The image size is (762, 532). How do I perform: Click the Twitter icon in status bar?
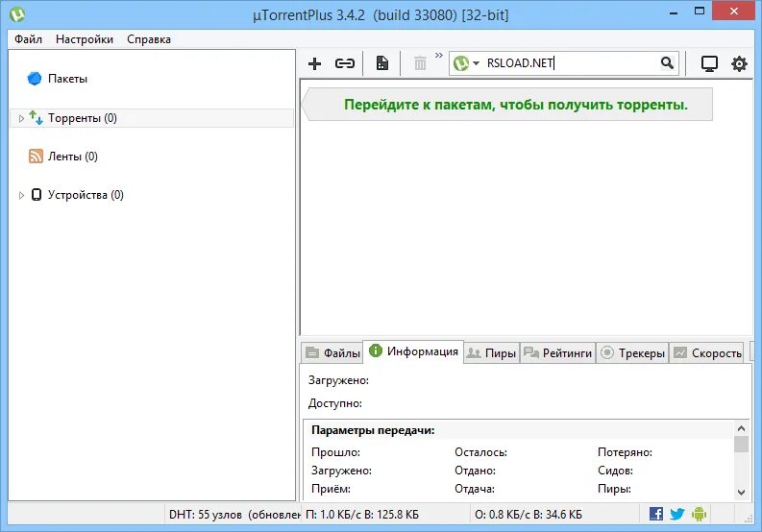click(676, 514)
